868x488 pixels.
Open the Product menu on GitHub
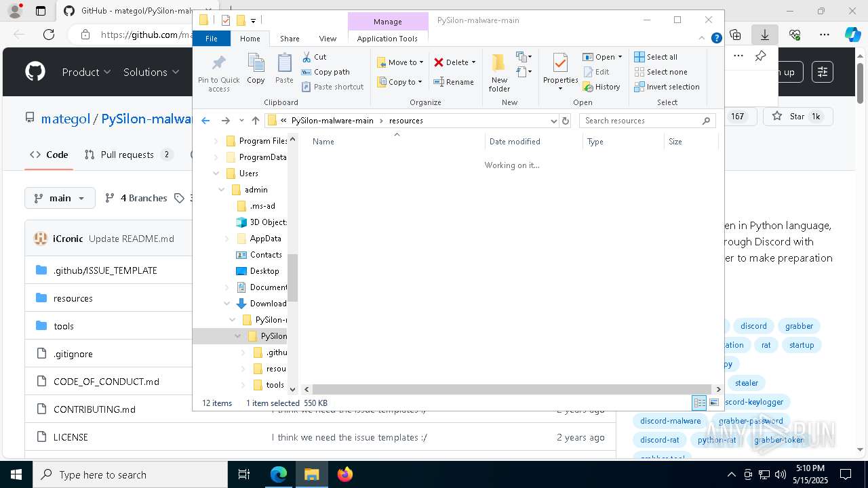coord(86,72)
